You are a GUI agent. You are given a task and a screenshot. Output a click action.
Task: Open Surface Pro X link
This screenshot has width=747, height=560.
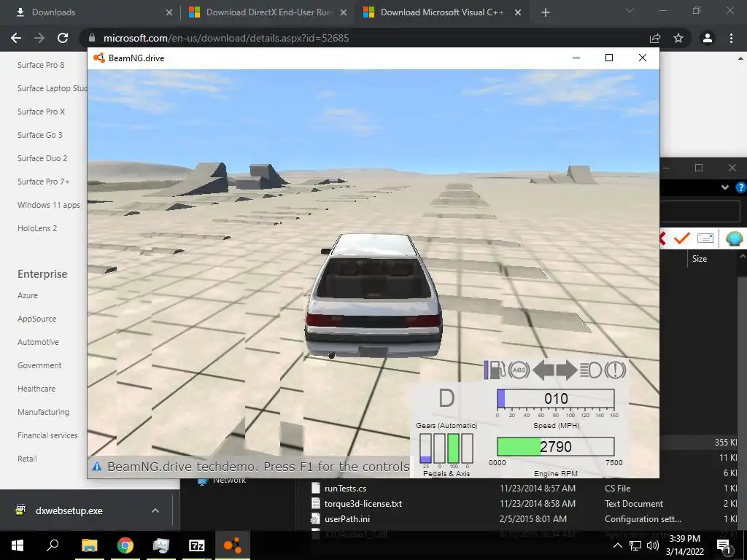click(41, 112)
